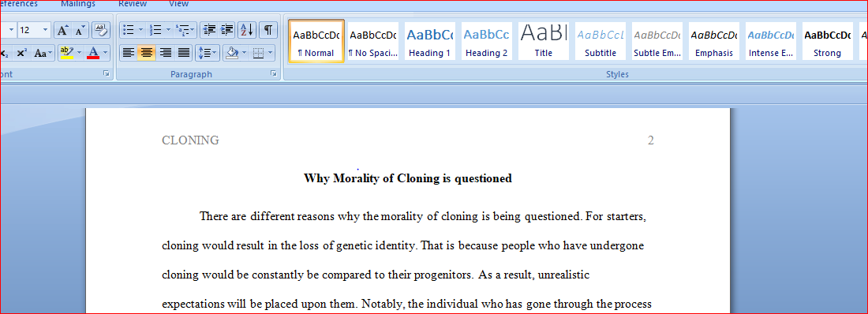Switch to the View tab
The height and width of the screenshot is (314, 868).
pyautogui.click(x=178, y=4)
